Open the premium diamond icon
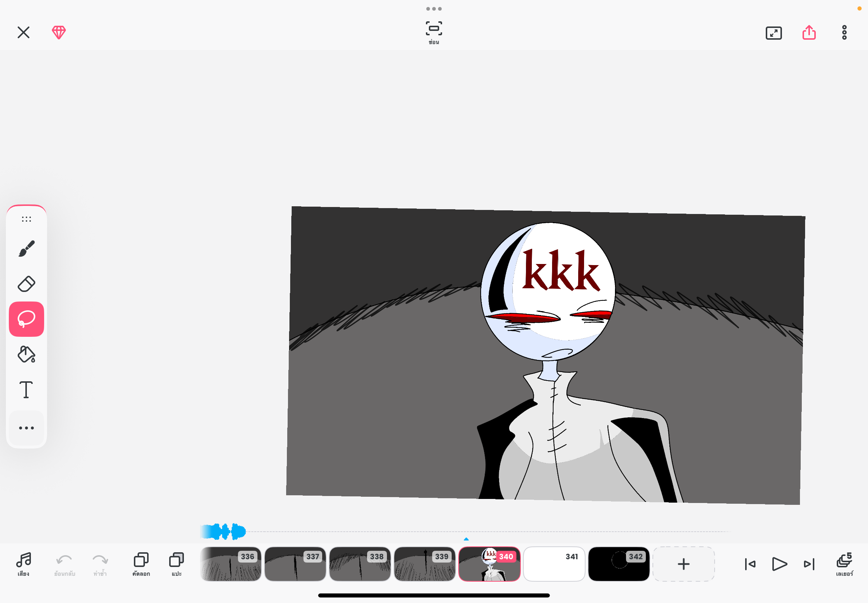 point(59,32)
